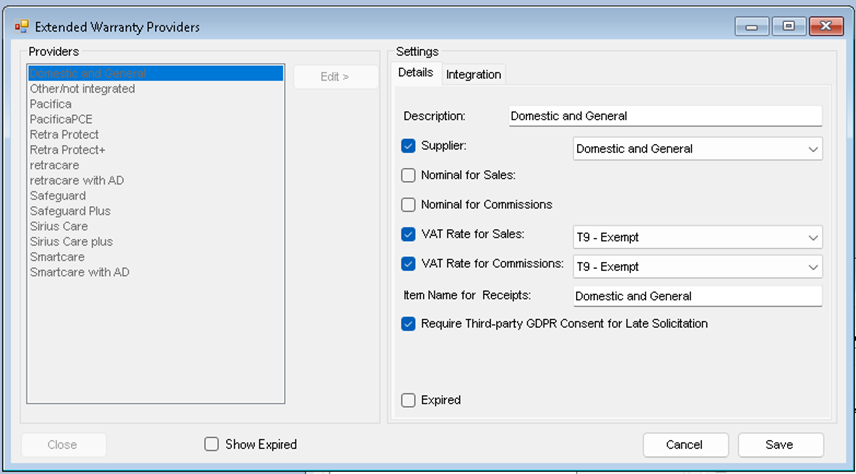Select the Smartcare provider row

pyautogui.click(x=156, y=257)
